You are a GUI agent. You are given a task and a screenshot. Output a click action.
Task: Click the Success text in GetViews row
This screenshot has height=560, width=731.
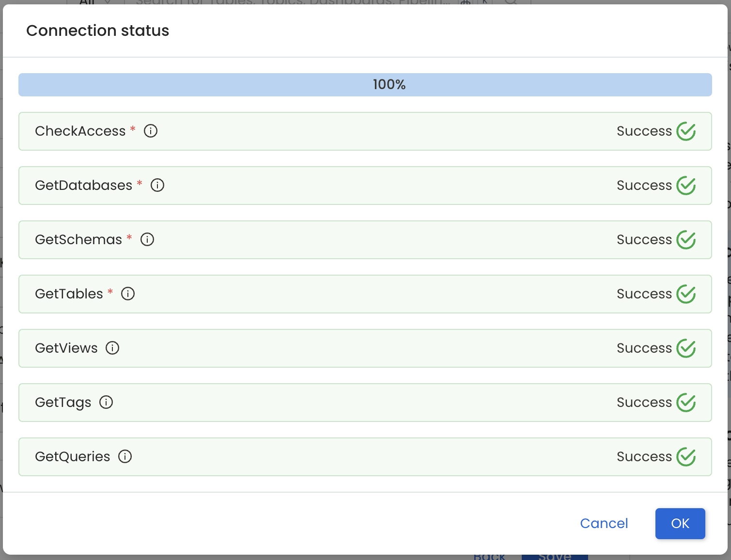644,348
